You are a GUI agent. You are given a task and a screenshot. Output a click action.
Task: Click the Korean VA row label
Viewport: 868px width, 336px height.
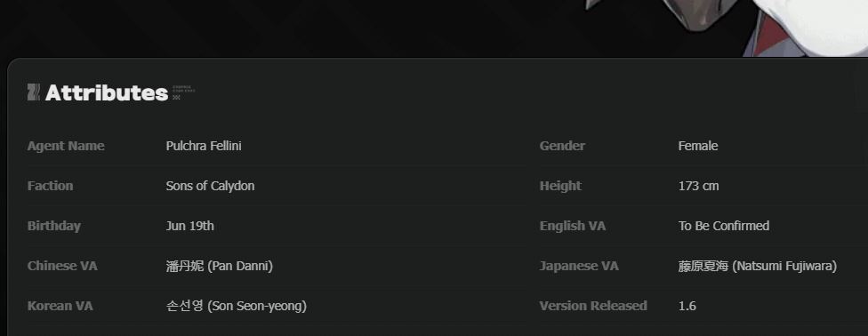[60, 306]
